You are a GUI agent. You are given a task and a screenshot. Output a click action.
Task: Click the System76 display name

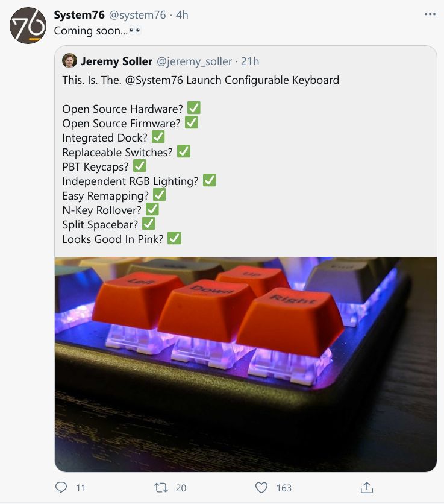coord(78,15)
